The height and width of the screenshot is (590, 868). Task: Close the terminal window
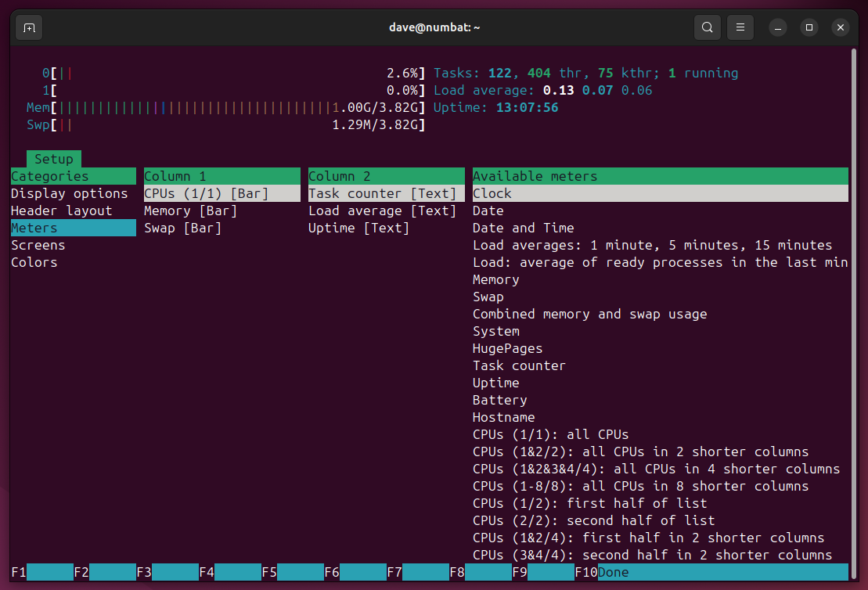point(841,27)
